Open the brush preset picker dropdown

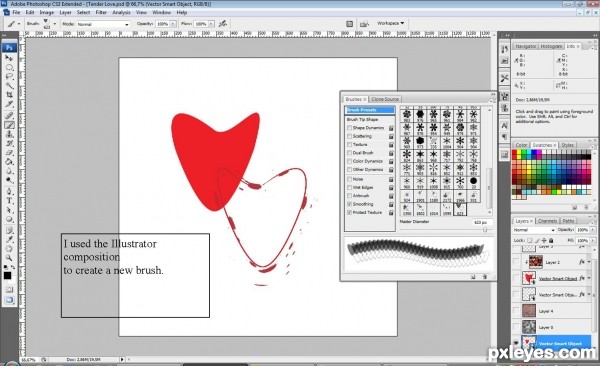point(55,24)
